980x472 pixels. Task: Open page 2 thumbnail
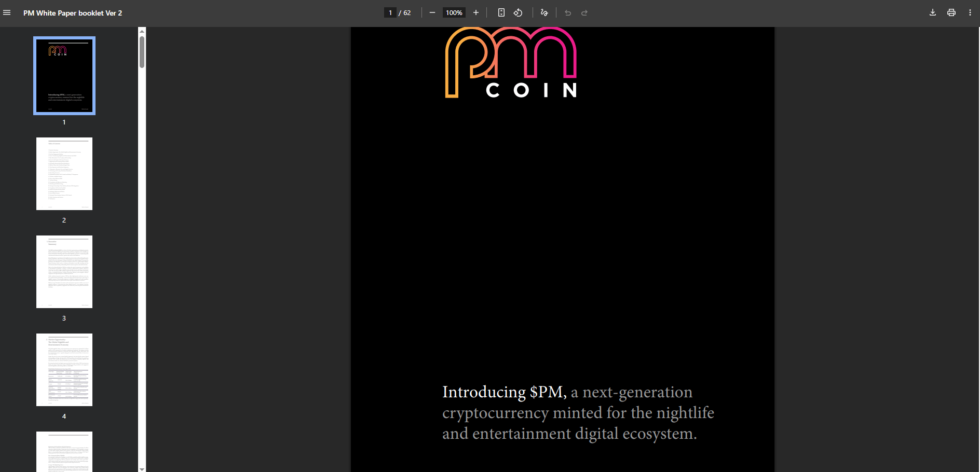[64, 174]
